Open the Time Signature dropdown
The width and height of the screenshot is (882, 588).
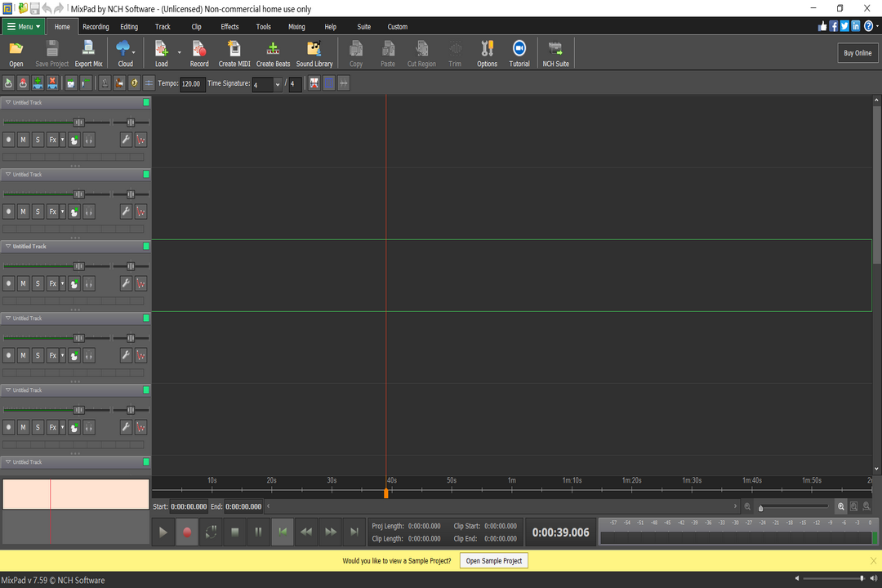coord(277,83)
